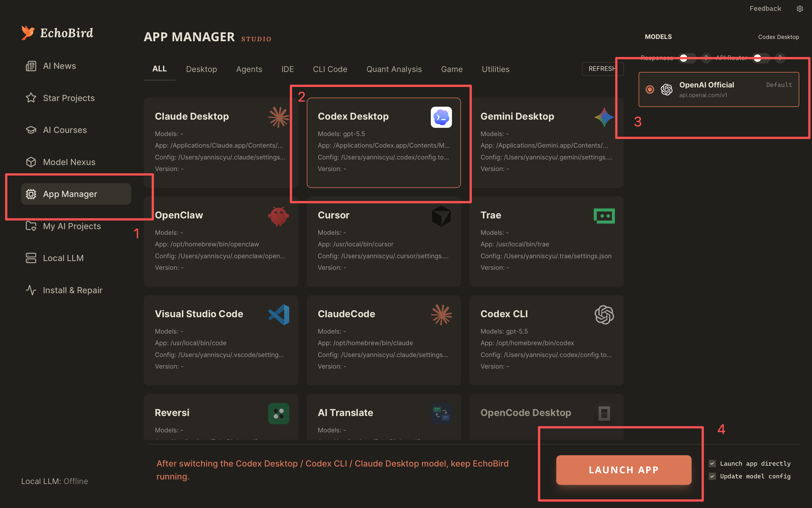The image size is (812, 508).
Task: Open help for Responses toggle
Action: coord(706,58)
